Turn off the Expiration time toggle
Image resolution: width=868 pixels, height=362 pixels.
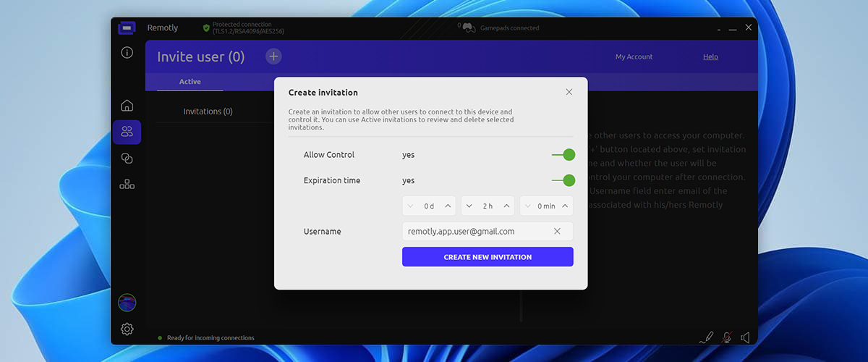tap(563, 181)
